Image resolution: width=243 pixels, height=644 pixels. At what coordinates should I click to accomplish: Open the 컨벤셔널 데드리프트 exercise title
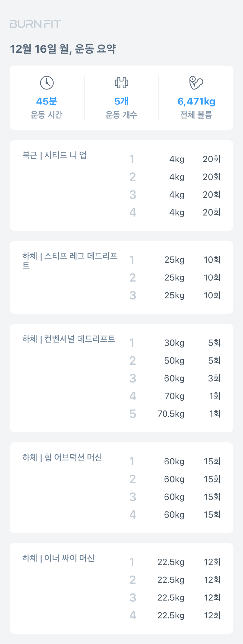coord(69,339)
